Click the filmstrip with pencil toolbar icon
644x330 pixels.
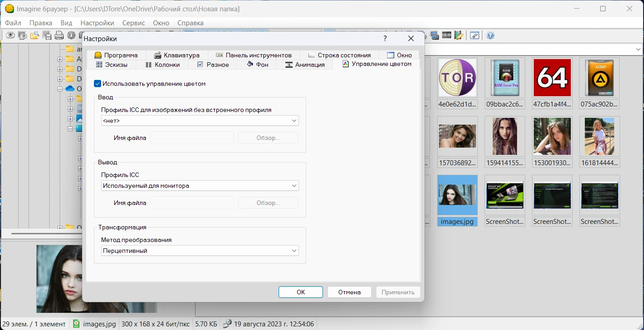click(459, 36)
